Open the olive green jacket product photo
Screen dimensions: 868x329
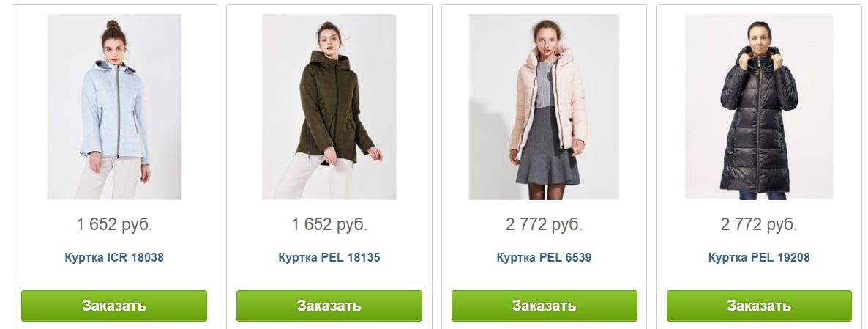pos(329,107)
